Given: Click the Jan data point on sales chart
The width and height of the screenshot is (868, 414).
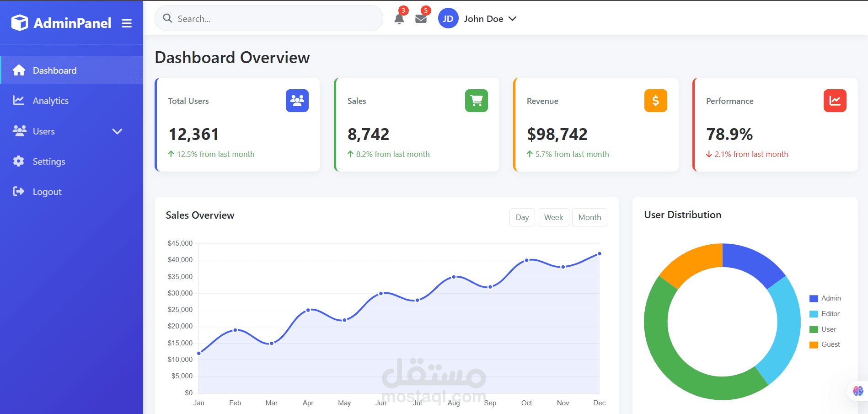Looking at the screenshot, I should pyautogui.click(x=199, y=353).
